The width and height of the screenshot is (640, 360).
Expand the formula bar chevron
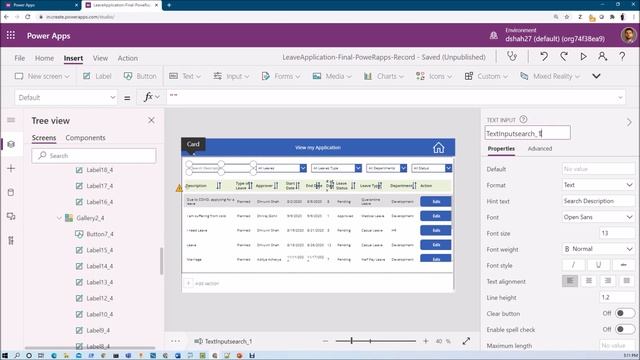620,97
